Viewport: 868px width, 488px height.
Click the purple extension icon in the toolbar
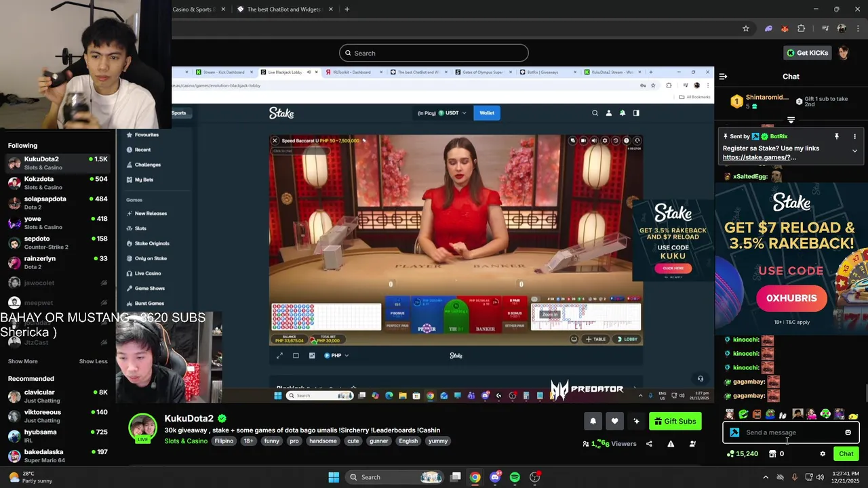(768, 28)
